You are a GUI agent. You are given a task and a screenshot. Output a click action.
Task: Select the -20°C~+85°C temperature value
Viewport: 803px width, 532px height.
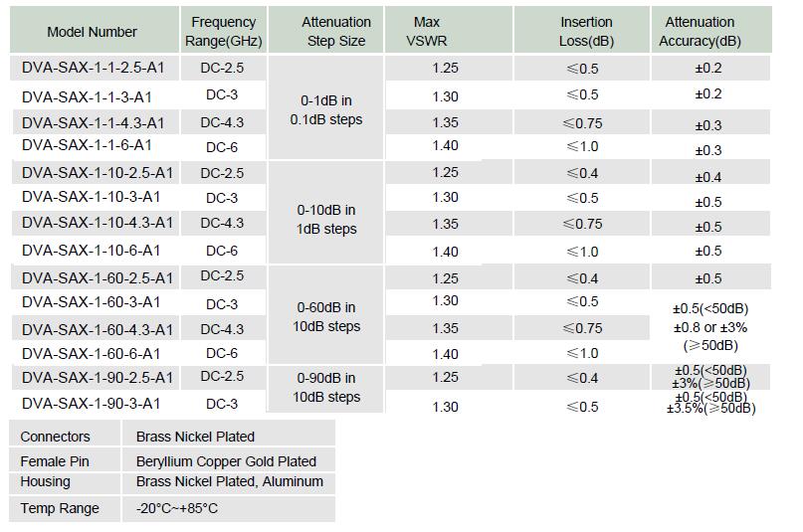[x=177, y=508]
